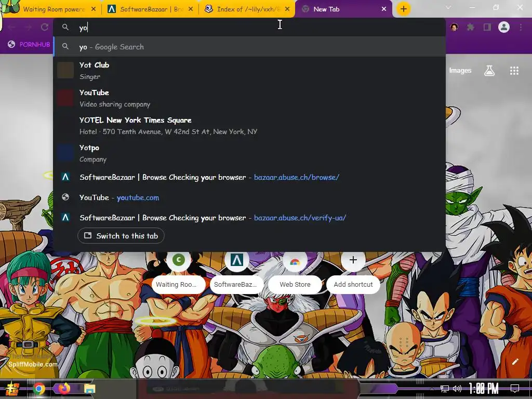
Task: Customize this page pencil icon
Action: pos(515,362)
